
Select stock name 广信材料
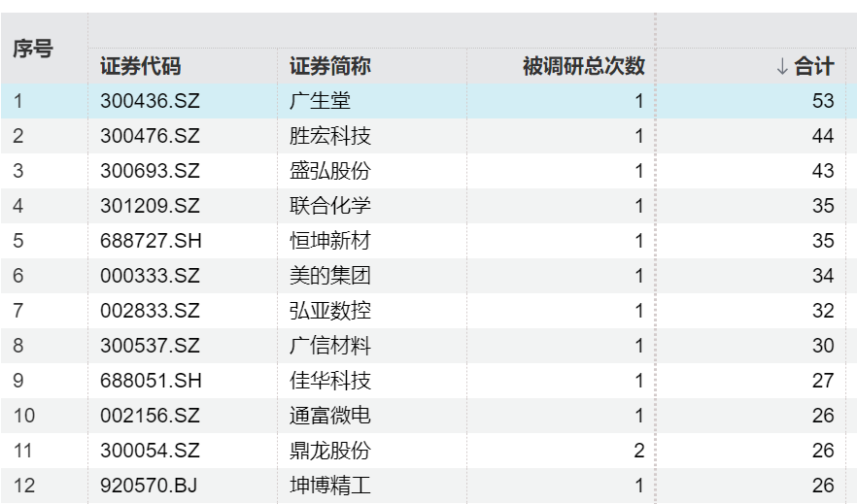point(330,346)
